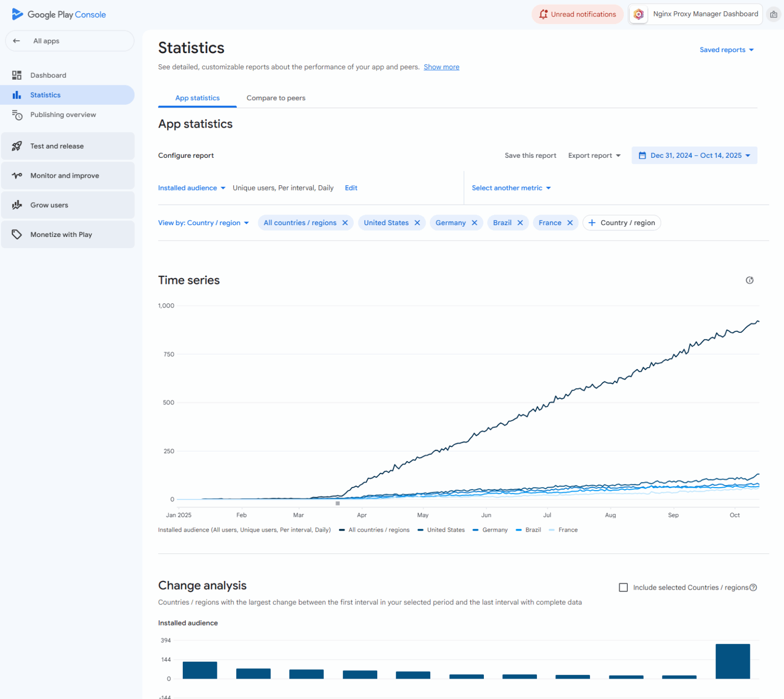Toggle the France legend series
Screen dimensions: 784x699
click(563, 530)
